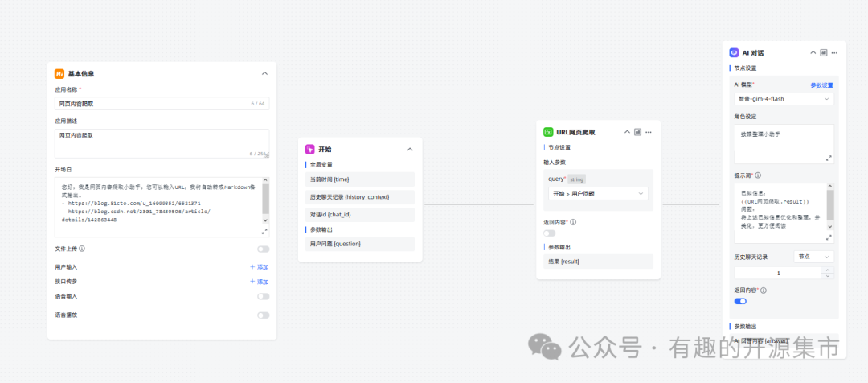Image resolution: width=868 pixels, height=383 pixels.
Task: Open the 历史聊天记录 节点 dropdown
Action: point(813,257)
